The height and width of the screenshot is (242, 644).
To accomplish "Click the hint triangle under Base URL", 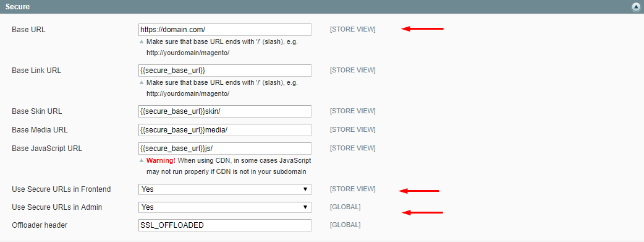I will click(142, 42).
